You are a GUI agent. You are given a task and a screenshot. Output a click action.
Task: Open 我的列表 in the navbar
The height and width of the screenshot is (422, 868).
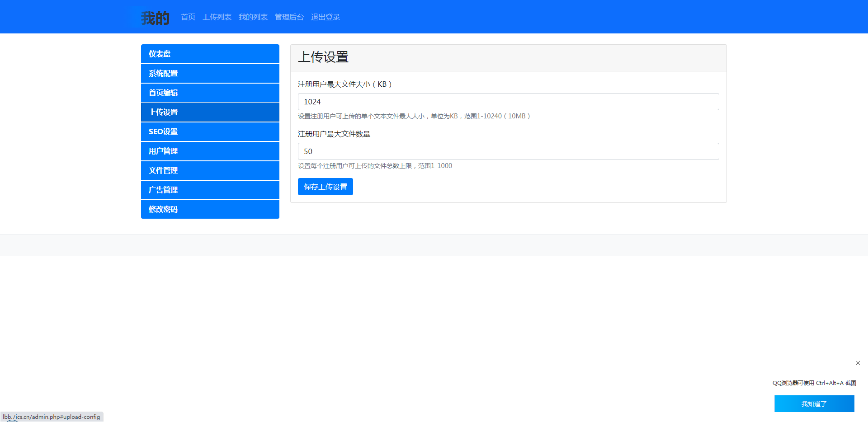(253, 17)
